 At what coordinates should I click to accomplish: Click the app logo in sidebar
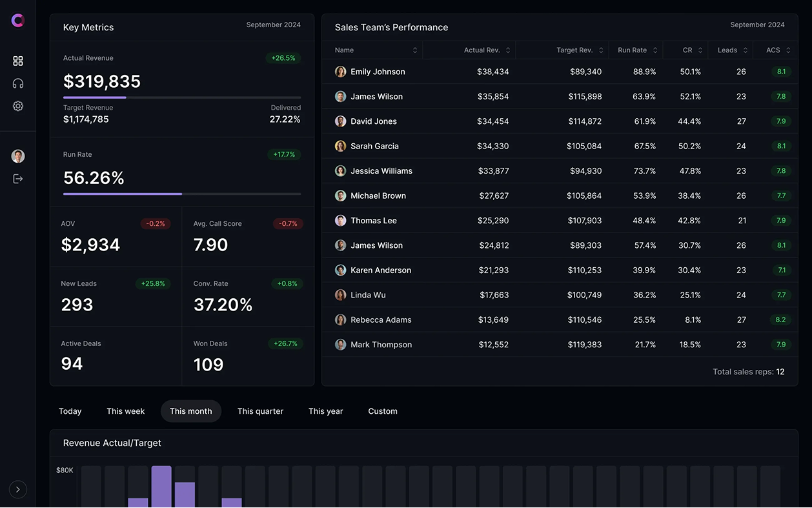click(18, 21)
